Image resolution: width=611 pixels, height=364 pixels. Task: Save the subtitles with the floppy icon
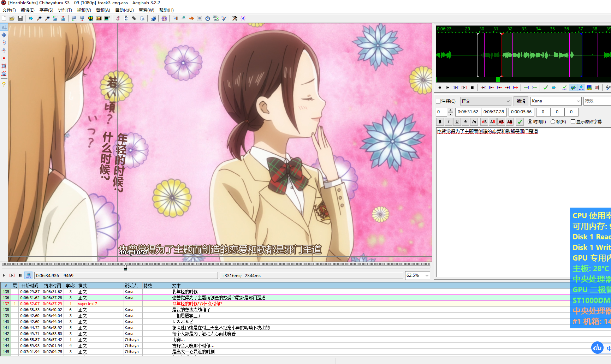point(20,18)
